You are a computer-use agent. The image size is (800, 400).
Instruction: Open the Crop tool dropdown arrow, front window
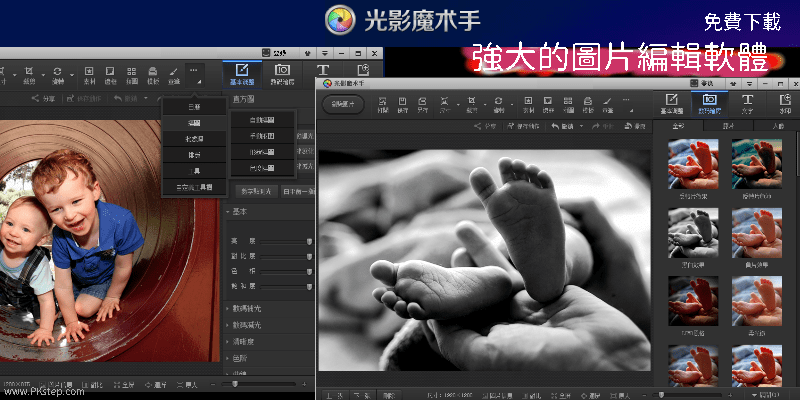tap(484, 105)
